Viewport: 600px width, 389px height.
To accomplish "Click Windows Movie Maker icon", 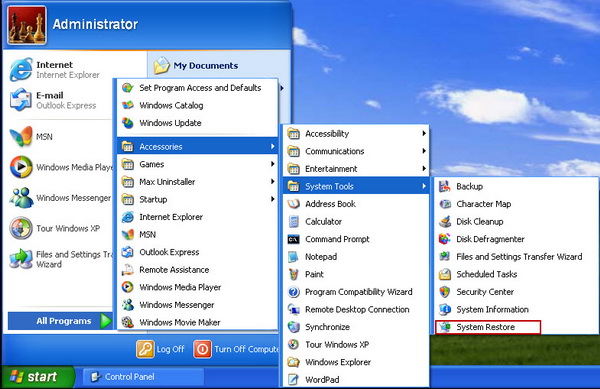I will (127, 322).
